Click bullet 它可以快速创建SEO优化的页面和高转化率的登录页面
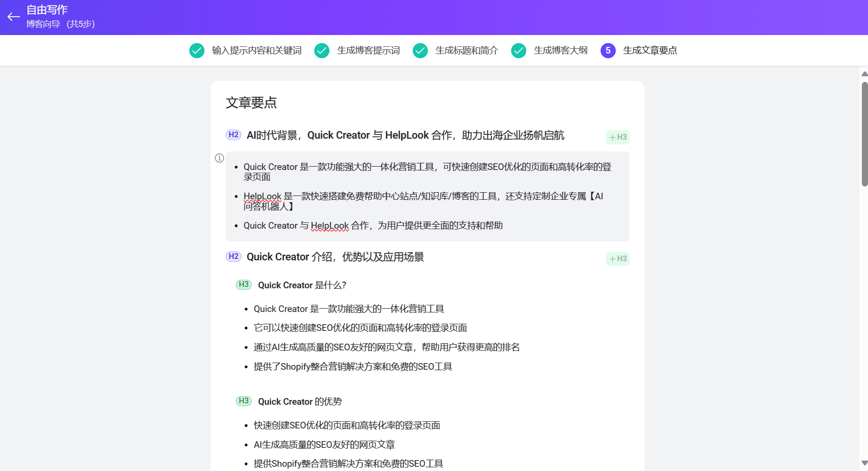Viewport: 868px width, 471px height. [360, 328]
